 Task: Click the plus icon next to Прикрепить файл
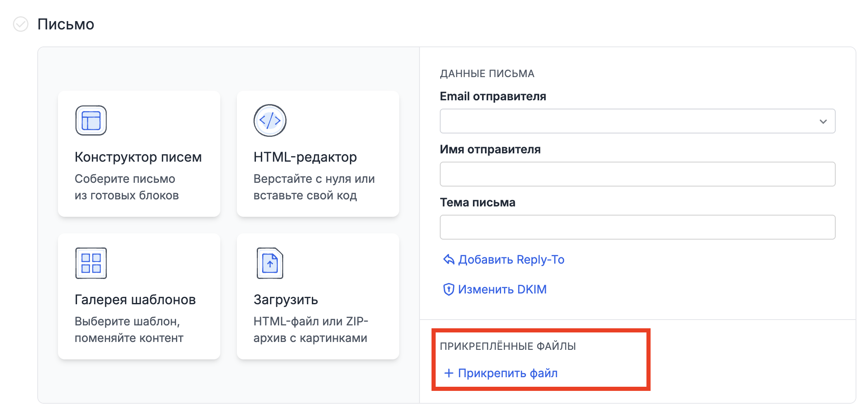click(448, 373)
